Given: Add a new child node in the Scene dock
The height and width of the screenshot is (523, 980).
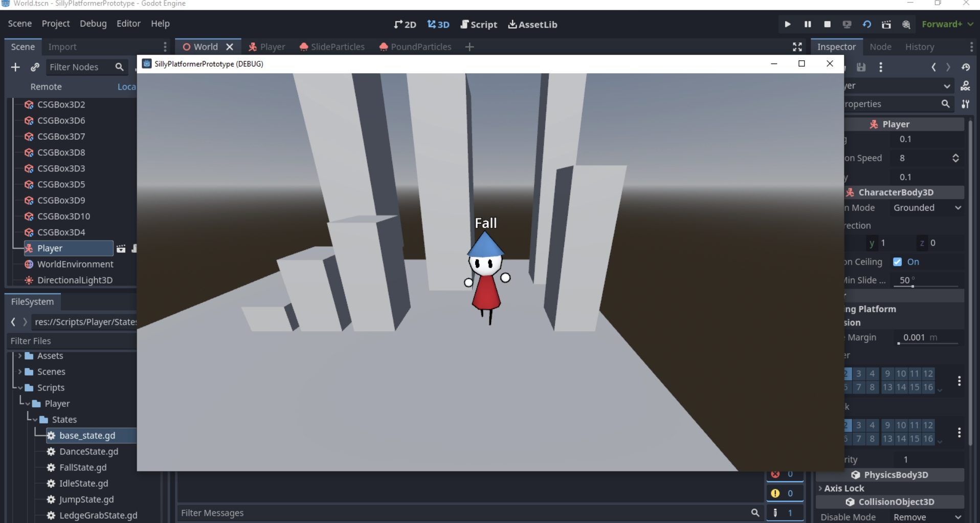Looking at the screenshot, I should click(x=15, y=67).
